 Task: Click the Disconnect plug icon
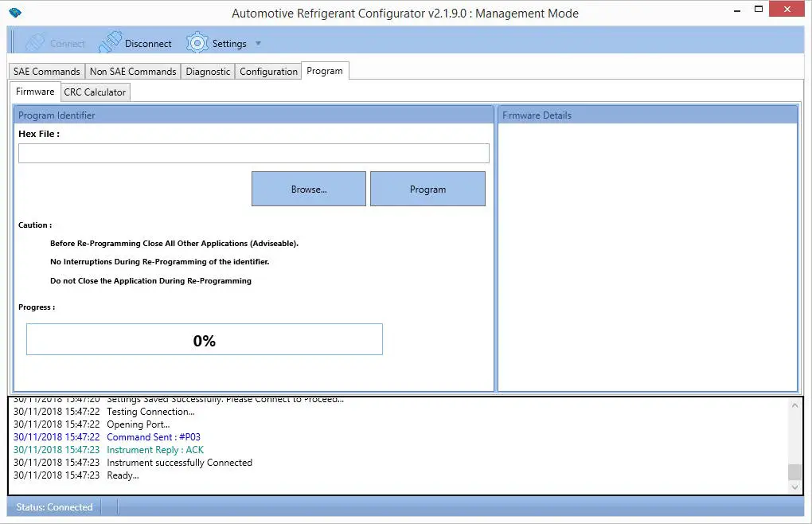coord(110,43)
